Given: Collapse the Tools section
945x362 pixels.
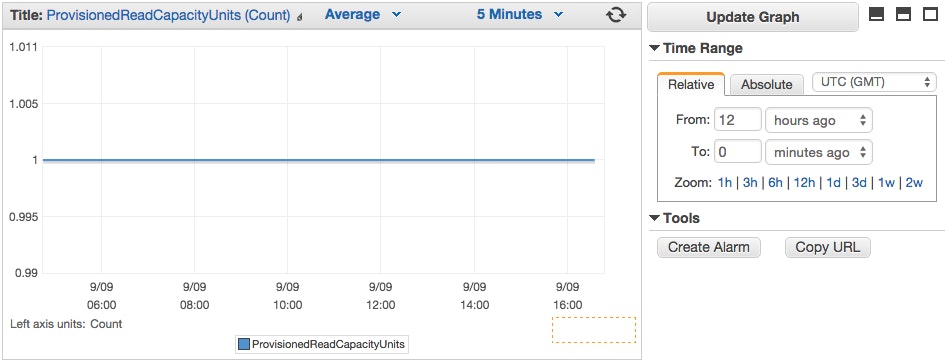Looking at the screenshot, I should tap(655, 218).
